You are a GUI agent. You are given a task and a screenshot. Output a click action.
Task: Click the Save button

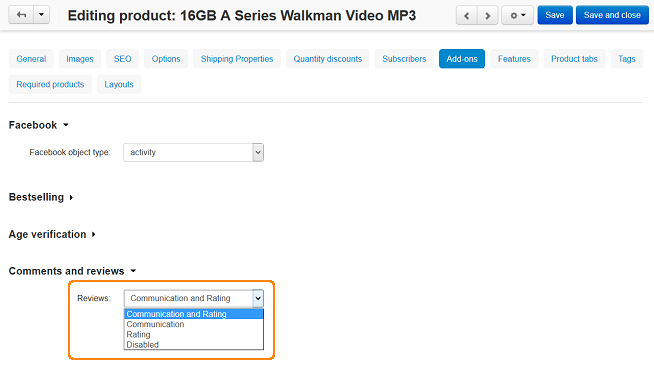[x=555, y=15]
